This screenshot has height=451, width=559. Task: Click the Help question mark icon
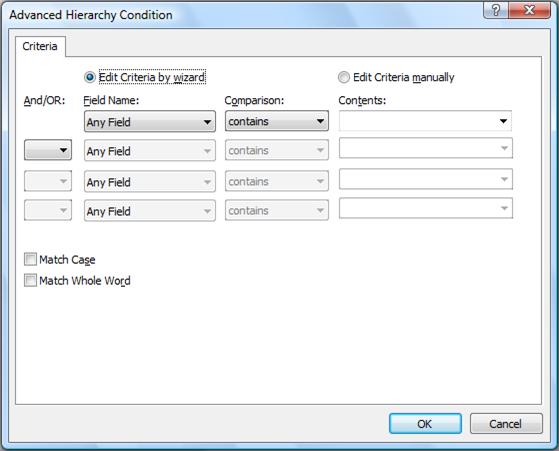coord(496,10)
